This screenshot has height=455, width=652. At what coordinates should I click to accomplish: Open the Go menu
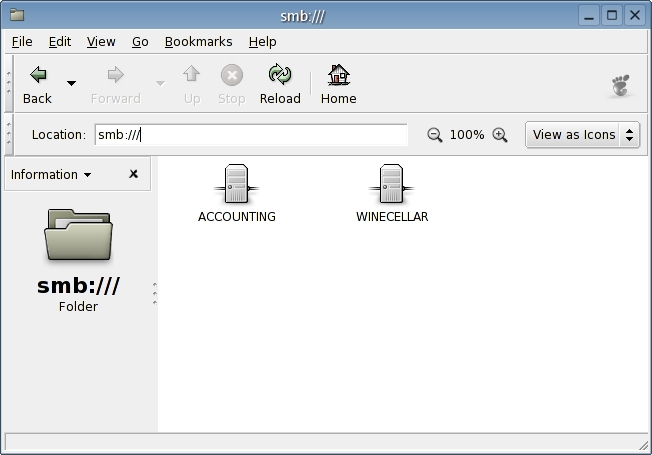[140, 42]
